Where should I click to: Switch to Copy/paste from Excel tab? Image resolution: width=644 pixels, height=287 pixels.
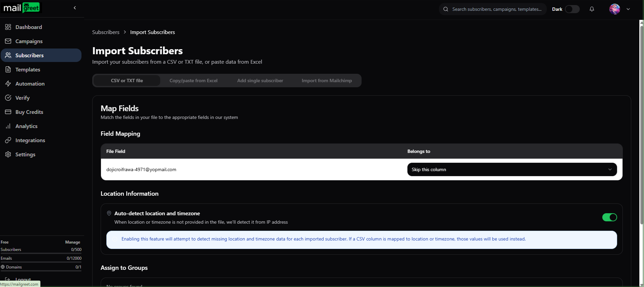(x=194, y=81)
